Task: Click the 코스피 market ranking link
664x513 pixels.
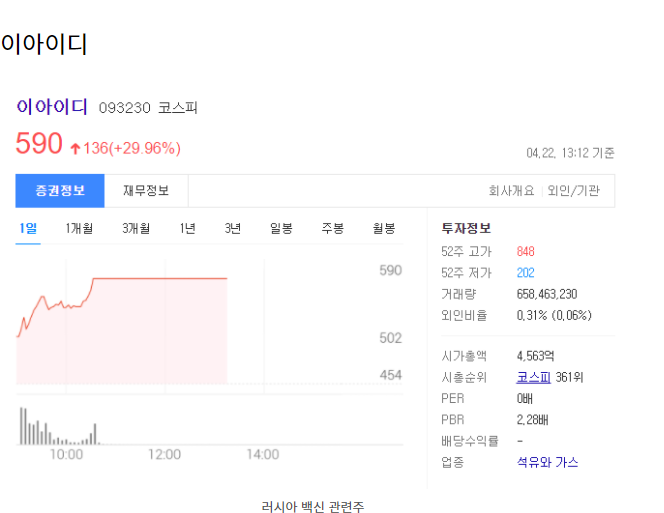Action: [534, 377]
